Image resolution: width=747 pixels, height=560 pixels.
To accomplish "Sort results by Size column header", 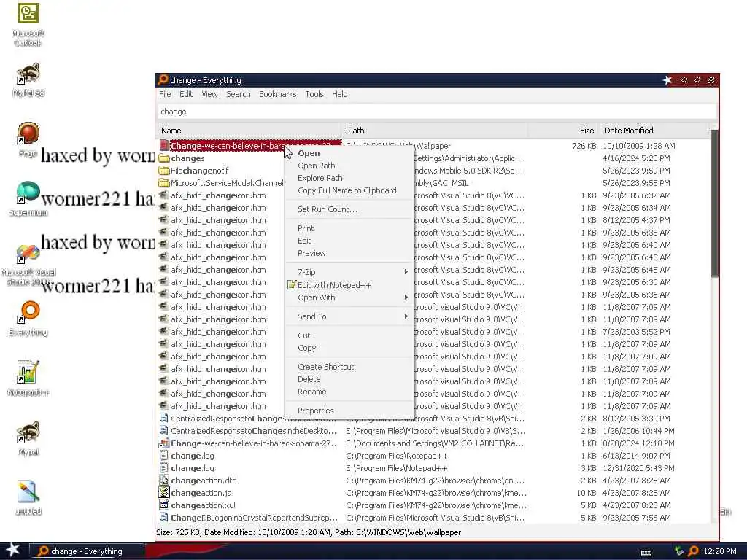I will coord(562,131).
